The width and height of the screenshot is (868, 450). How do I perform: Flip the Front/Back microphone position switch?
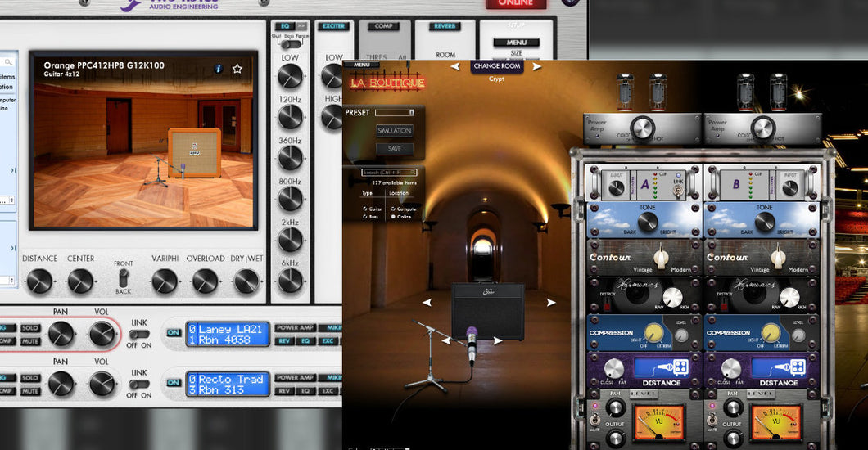(124, 277)
